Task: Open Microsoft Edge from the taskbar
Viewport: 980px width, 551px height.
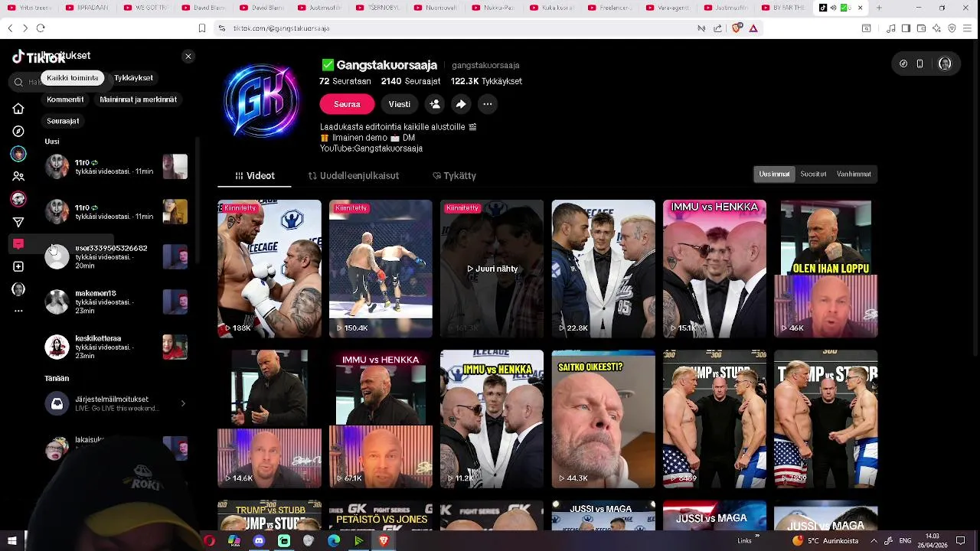Action: pos(334,541)
